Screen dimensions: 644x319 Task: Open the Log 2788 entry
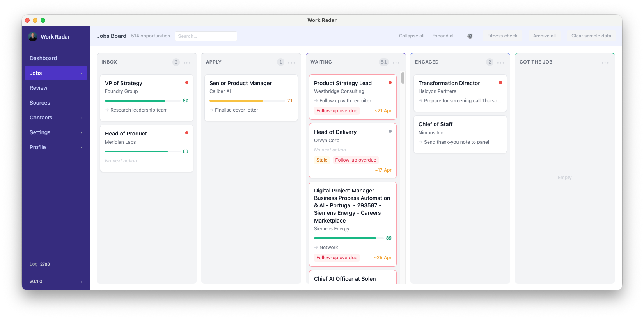tap(40, 264)
